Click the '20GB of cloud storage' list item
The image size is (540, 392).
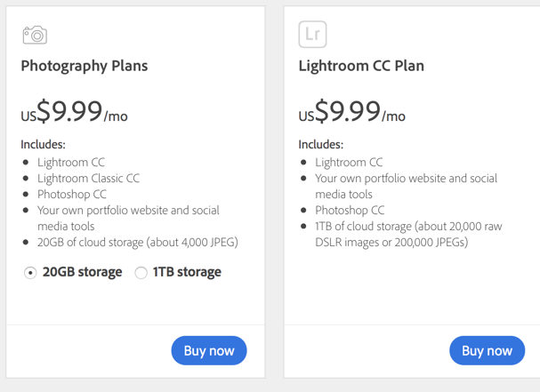pos(138,242)
